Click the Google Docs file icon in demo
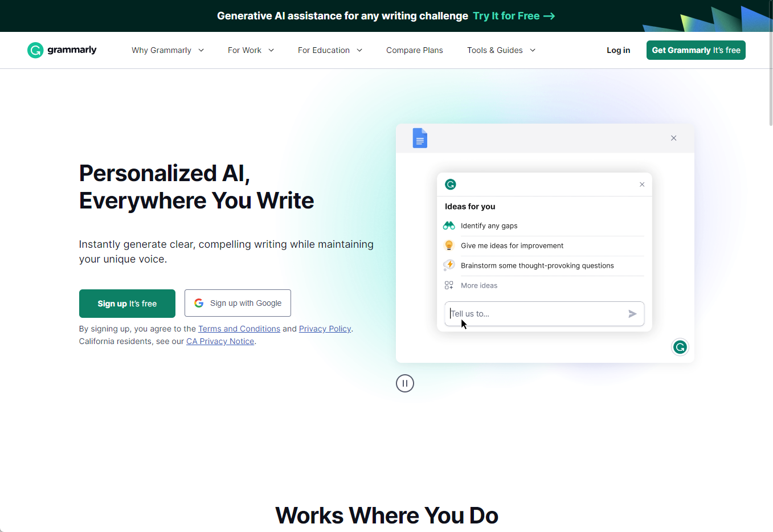 (x=420, y=138)
